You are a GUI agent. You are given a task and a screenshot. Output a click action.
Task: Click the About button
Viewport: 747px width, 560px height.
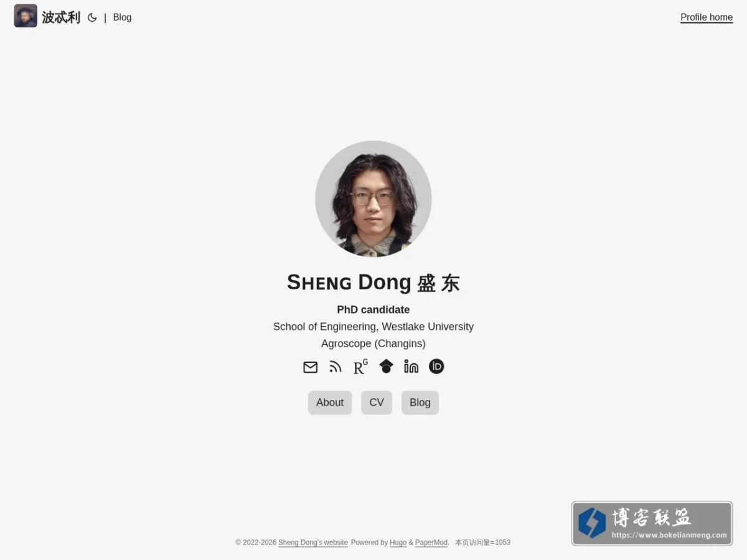point(330,403)
